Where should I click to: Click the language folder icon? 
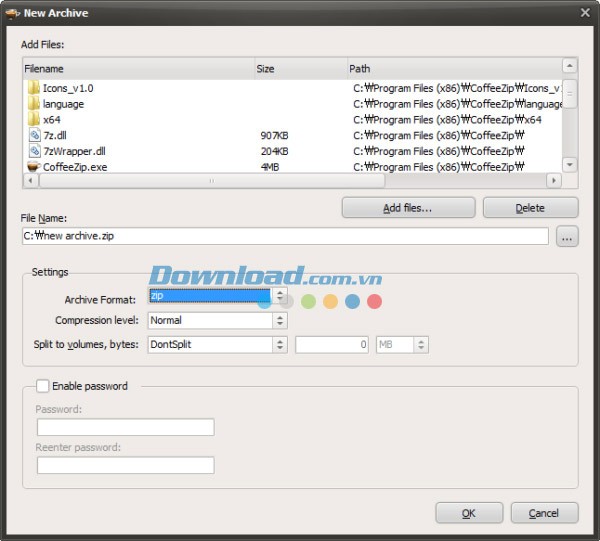pyautogui.click(x=33, y=104)
